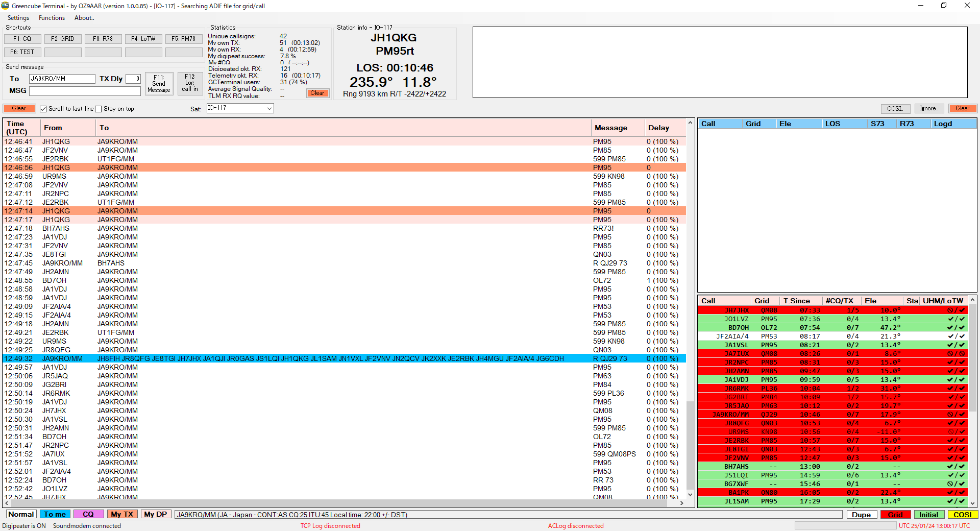Screen dimensions: 980x531
Task: Toggle Scroll to last line checkbox
Action: 43,109
